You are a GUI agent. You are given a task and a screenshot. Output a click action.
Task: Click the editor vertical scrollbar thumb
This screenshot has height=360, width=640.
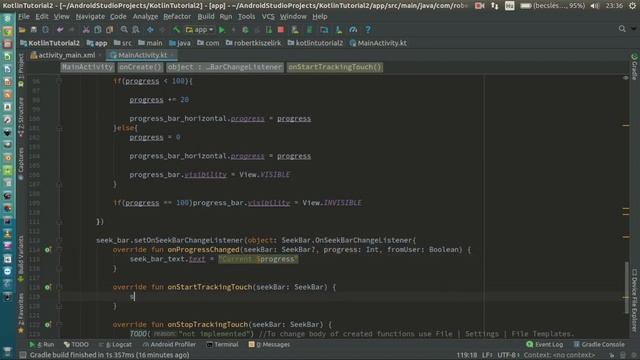(627, 288)
